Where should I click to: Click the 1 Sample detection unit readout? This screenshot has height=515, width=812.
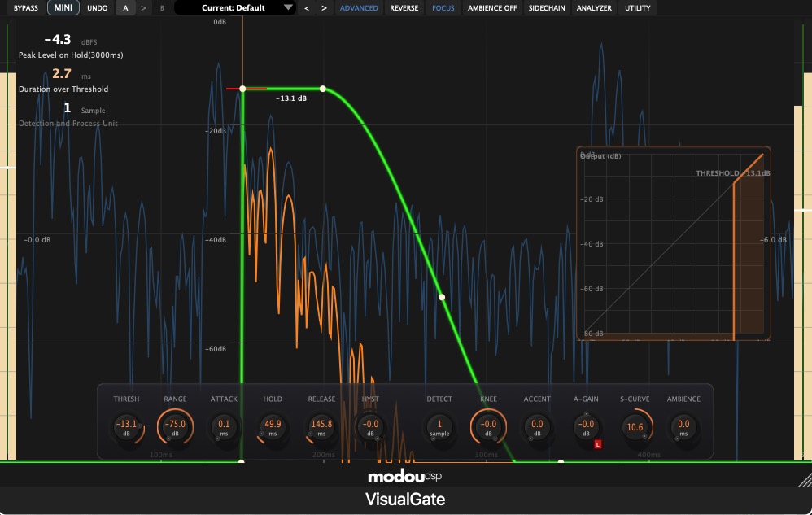(x=67, y=107)
